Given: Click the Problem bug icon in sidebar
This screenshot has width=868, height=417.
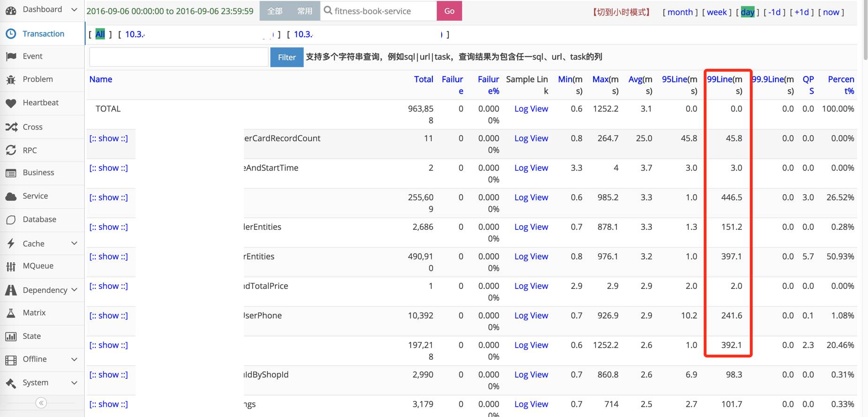Looking at the screenshot, I should 11,80.
